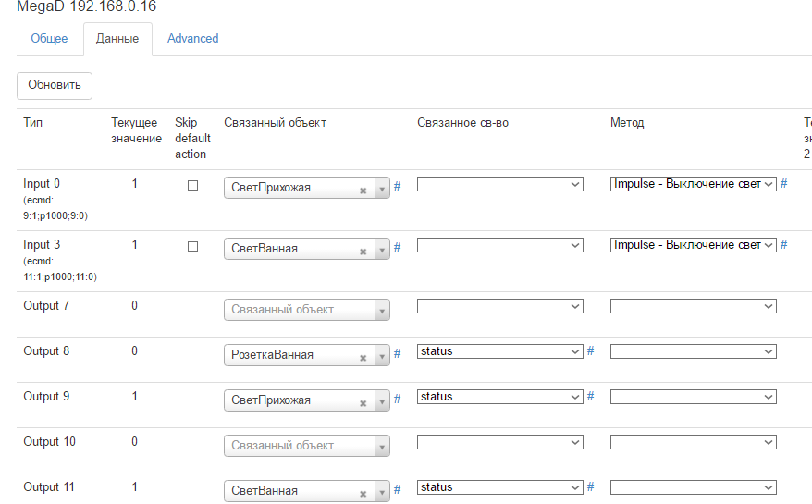
Task: Open the Advanced tab
Action: click(x=192, y=39)
